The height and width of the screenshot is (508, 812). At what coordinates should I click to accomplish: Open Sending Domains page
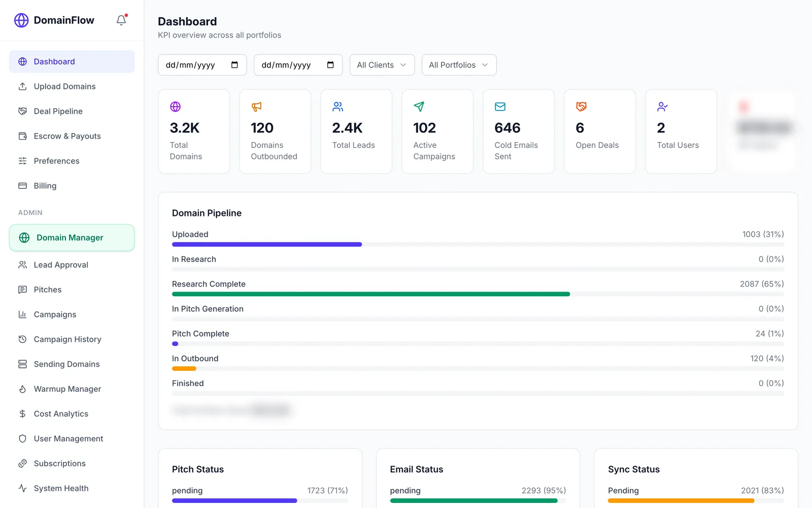coord(72,364)
